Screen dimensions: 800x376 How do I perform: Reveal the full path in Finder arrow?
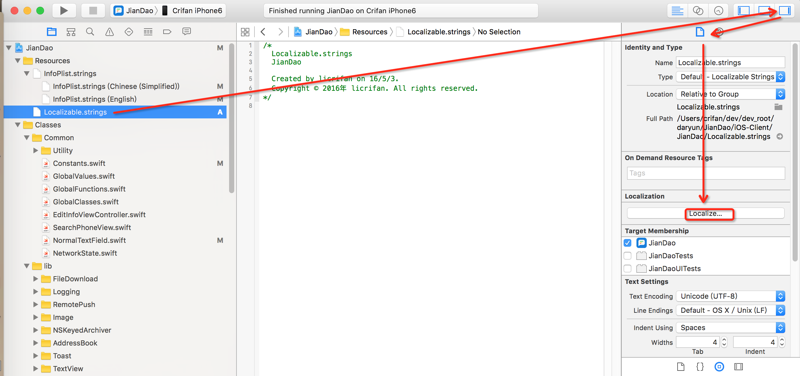780,137
